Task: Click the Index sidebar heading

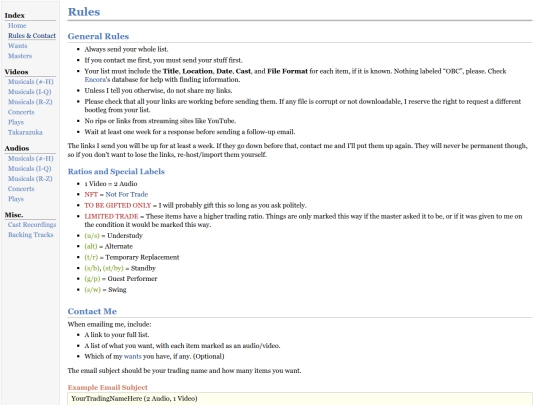Action: pos(14,15)
